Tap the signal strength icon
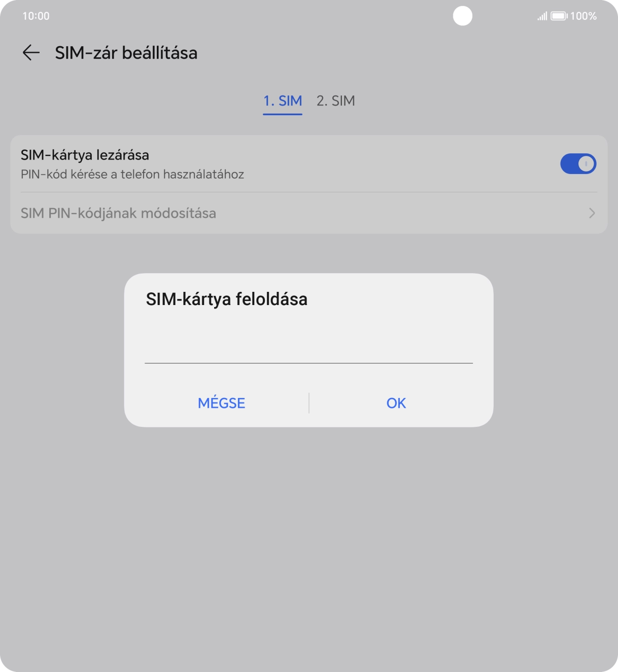618x672 pixels. pyautogui.click(x=542, y=16)
